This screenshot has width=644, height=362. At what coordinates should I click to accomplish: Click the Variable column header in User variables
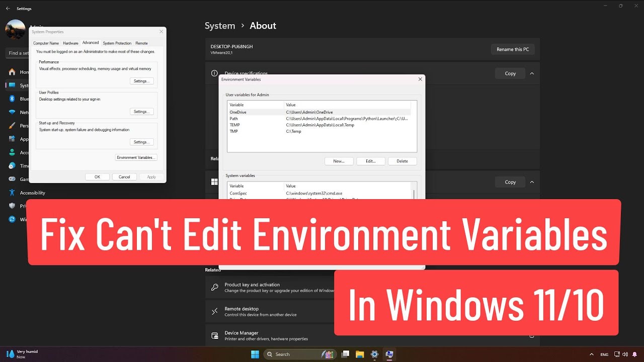(256, 105)
